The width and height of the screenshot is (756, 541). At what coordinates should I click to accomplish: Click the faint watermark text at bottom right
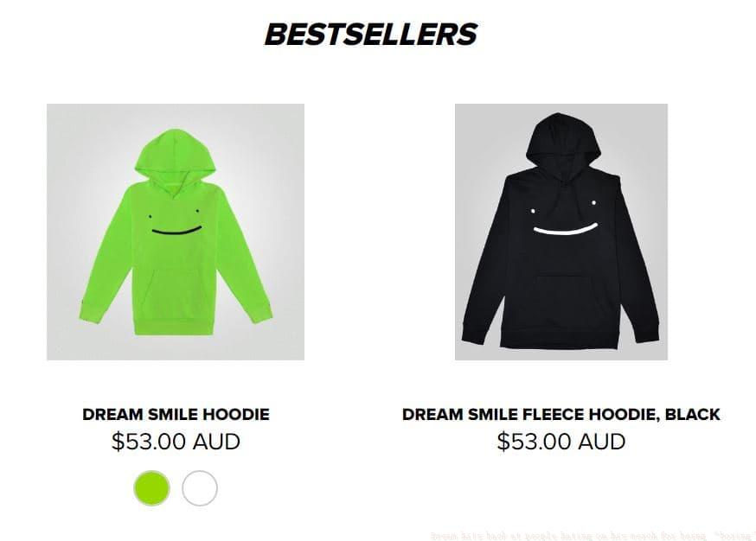tap(592, 535)
